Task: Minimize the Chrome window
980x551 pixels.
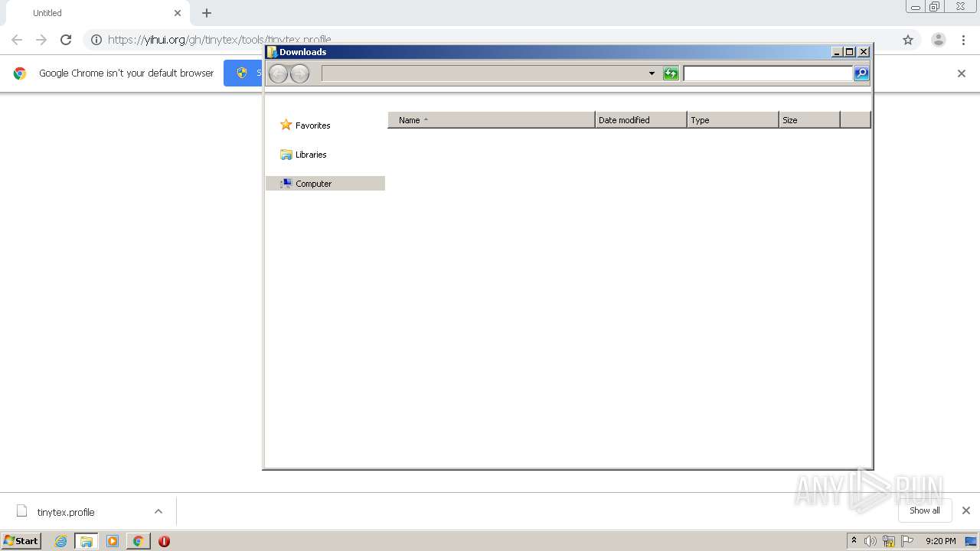Action: click(916, 7)
